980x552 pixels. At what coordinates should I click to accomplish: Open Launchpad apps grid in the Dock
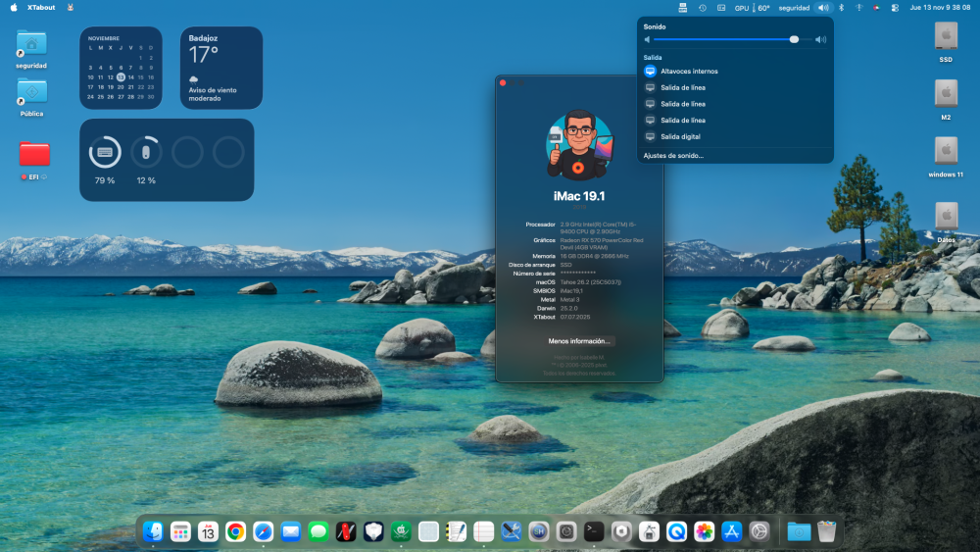pyautogui.click(x=180, y=531)
